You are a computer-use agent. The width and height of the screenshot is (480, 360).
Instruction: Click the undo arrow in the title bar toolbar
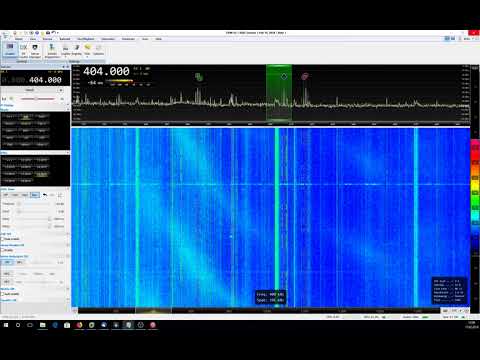click(54, 33)
